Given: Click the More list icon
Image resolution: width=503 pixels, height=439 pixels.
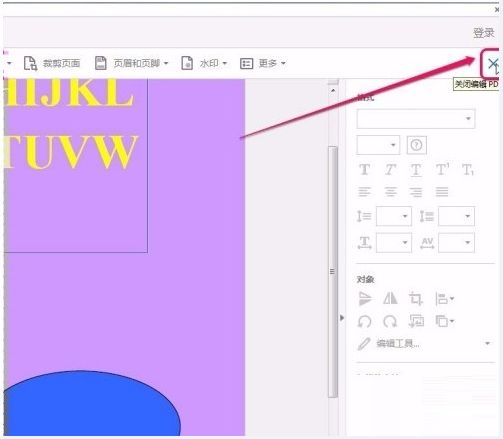Looking at the screenshot, I should (246, 64).
